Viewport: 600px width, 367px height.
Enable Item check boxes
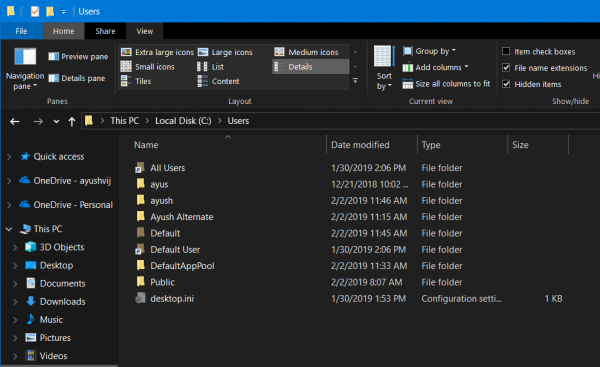tap(506, 51)
